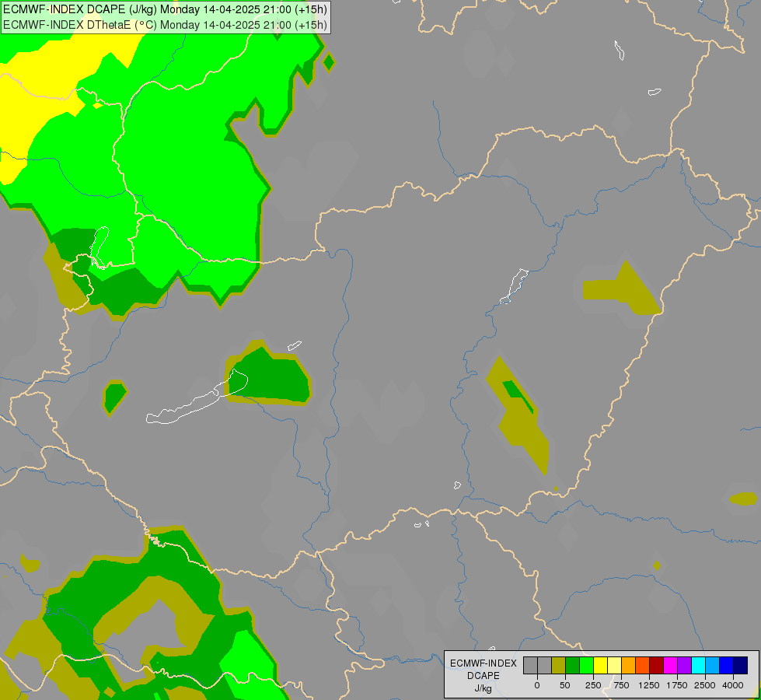Click the legend scale value "1250"
Screen dimensions: 761x700
[649, 685]
